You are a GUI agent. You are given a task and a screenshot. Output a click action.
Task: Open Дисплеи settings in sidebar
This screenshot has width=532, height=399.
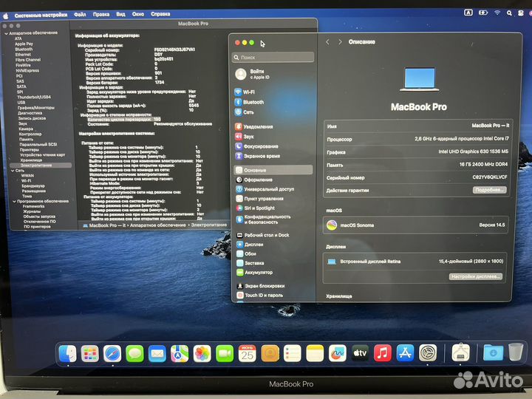coord(250,245)
